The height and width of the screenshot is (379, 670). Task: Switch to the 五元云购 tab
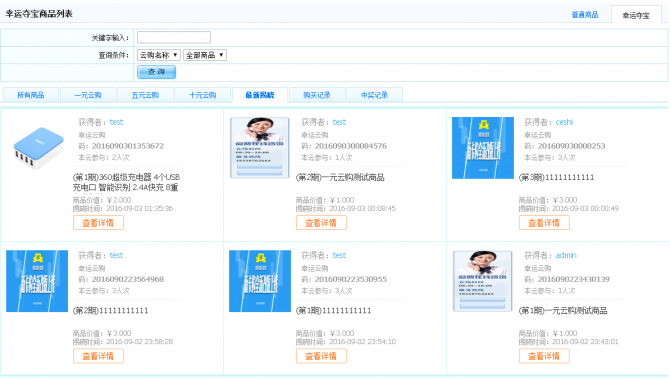145,95
